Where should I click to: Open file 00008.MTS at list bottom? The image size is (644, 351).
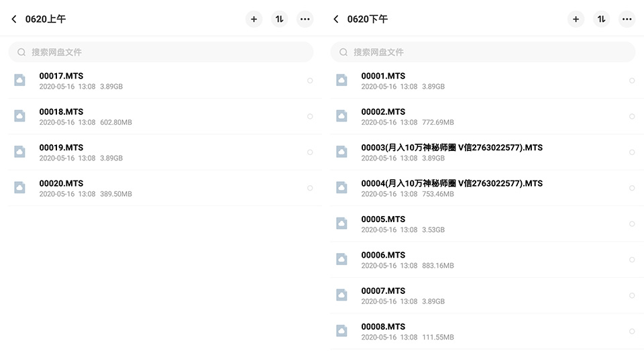click(x=487, y=331)
